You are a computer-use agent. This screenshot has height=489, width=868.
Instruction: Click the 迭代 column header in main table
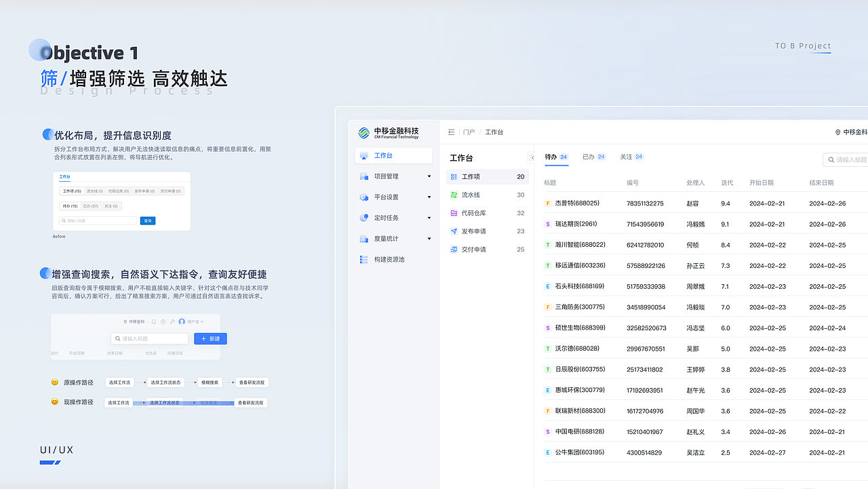tap(727, 183)
